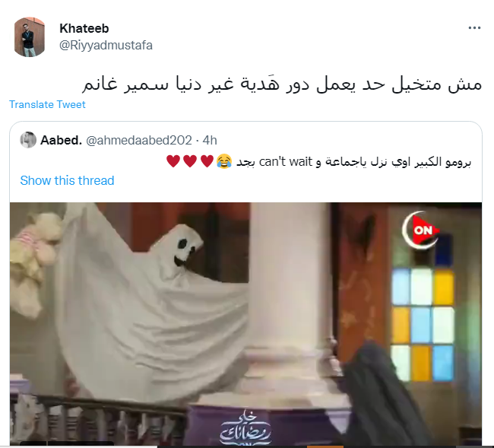Open the @ahmedaabed202 handle
The height and width of the screenshot is (448, 494).
coord(139,140)
